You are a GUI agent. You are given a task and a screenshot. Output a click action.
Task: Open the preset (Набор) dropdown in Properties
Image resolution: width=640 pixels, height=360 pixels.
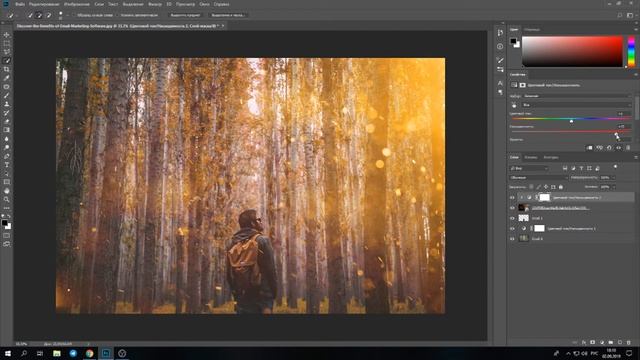(x=576, y=96)
